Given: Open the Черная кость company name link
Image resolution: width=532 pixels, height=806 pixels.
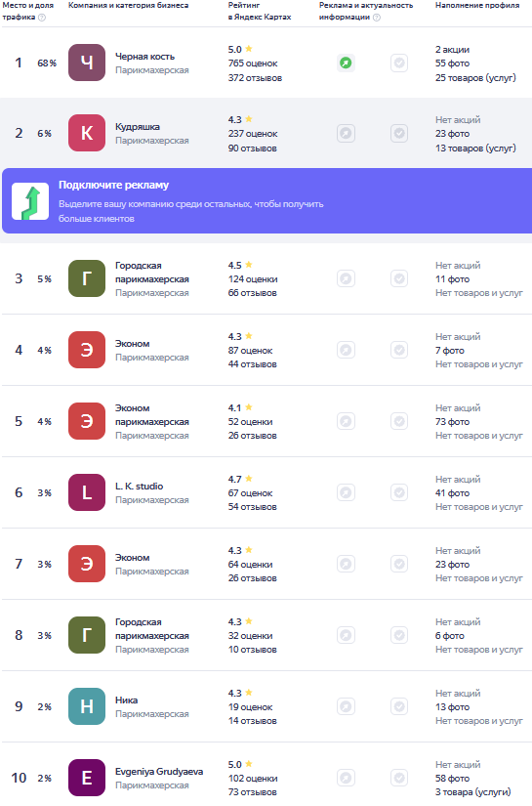Looking at the screenshot, I should click(x=144, y=57).
